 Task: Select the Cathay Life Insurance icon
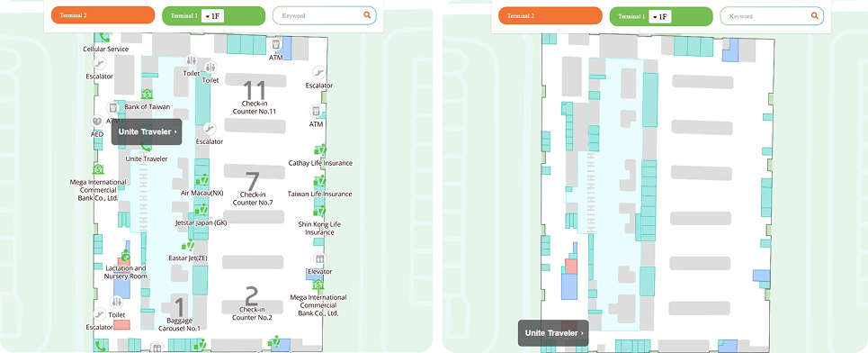pyautogui.click(x=320, y=149)
